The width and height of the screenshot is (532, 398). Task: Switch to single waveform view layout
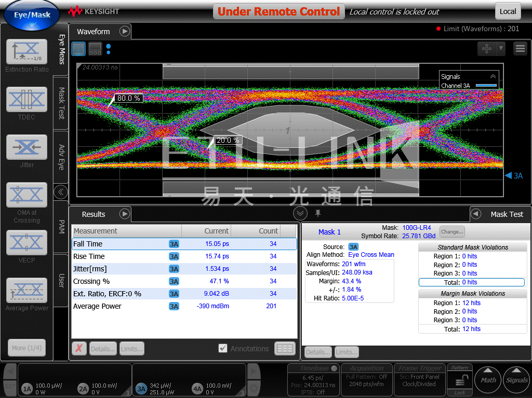click(x=78, y=49)
